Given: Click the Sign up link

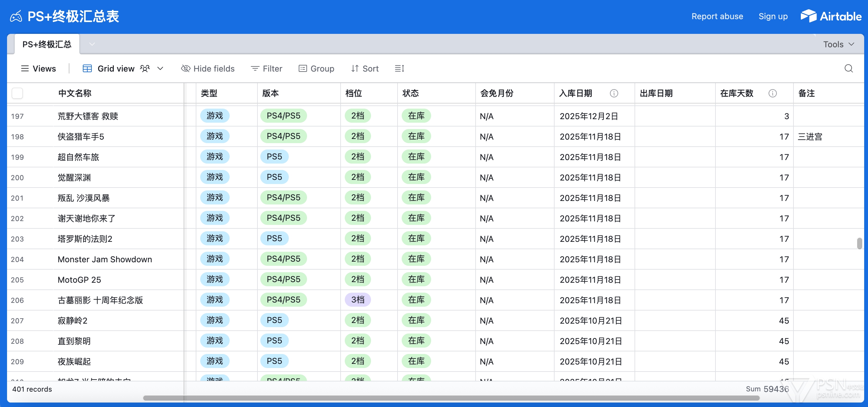Looking at the screenshot, I should (773, 16).
